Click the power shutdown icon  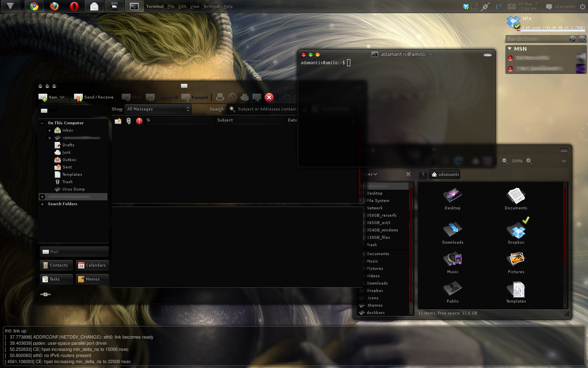[583, 7]
